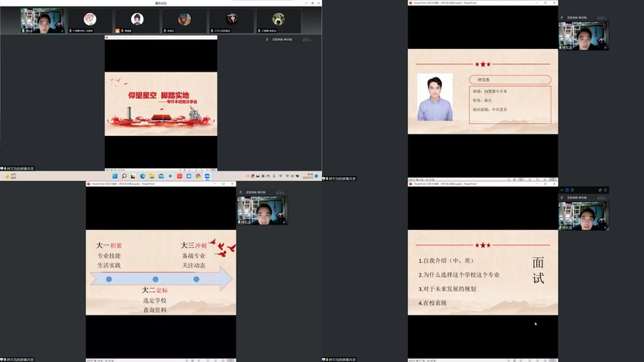Open Task View from the taskbar

pyautogui.click(x=133, y=175)
